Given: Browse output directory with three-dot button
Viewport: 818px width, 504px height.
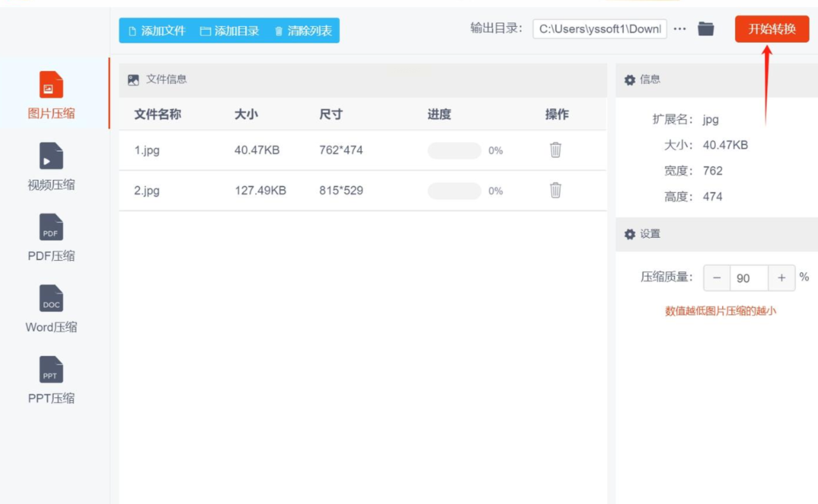Looking at the screenshot, I should 680,29.
